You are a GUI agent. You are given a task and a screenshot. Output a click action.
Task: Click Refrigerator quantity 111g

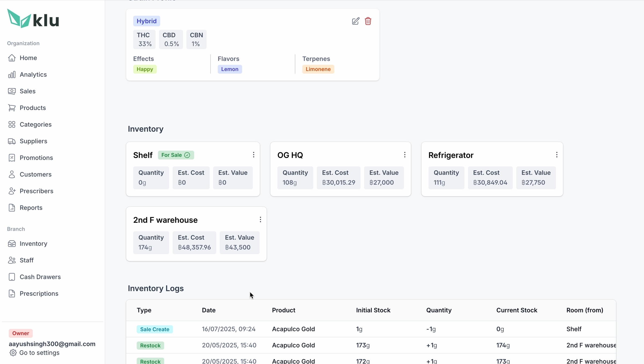[x=446, y=178]
